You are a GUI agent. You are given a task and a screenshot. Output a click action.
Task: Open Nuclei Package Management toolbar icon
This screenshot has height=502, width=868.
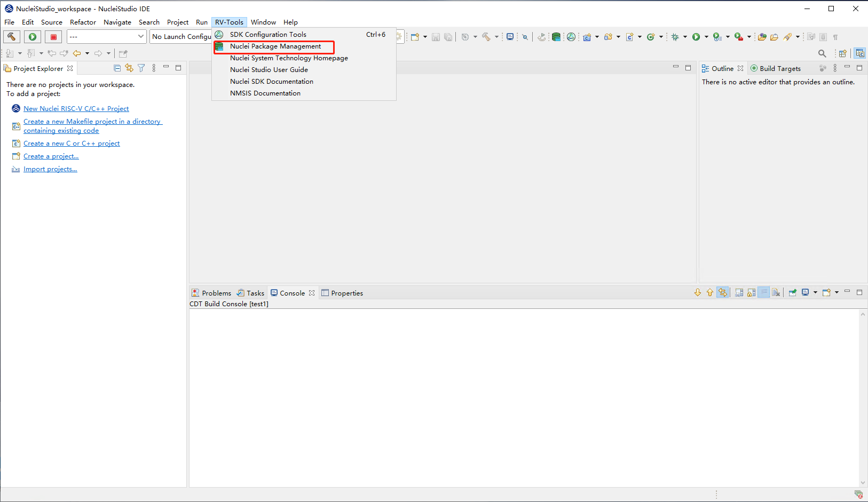[x=556, y=37]
